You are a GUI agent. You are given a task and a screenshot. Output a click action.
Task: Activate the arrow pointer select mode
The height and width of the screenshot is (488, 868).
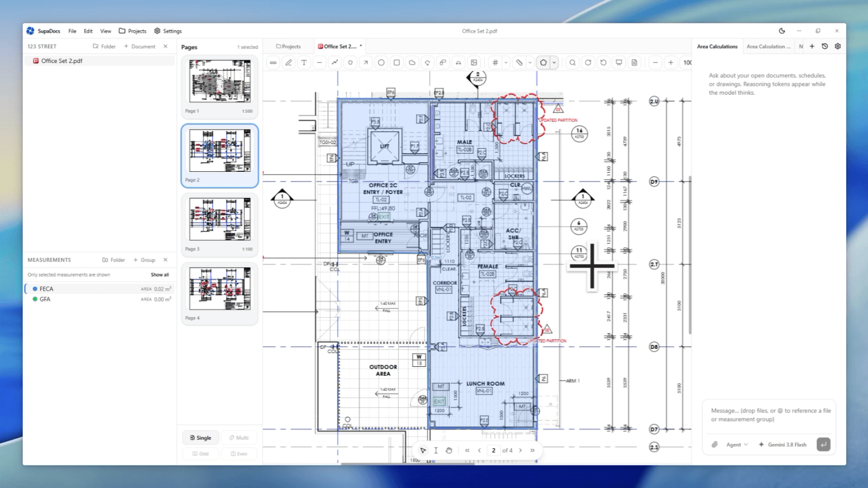(x=423, y=450)
